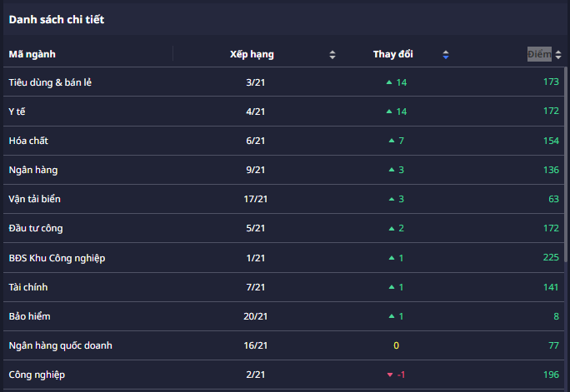Select the Tài chính sector row
Image resolution: width=570 pixels, height=392 pixels.
click(28, 287)
